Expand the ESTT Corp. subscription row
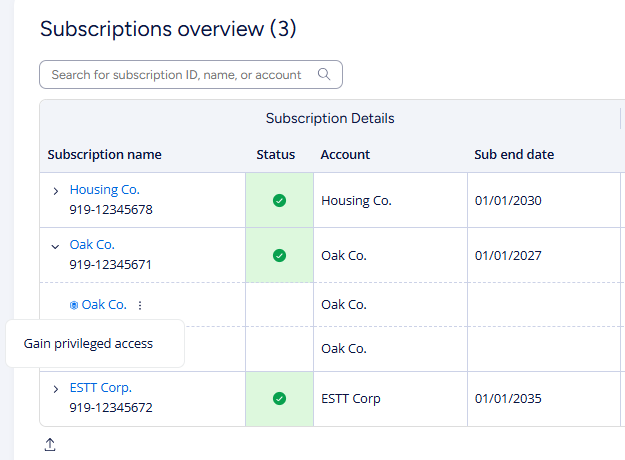625x460 pixels. pyautogui.click(x=55, y=388)
